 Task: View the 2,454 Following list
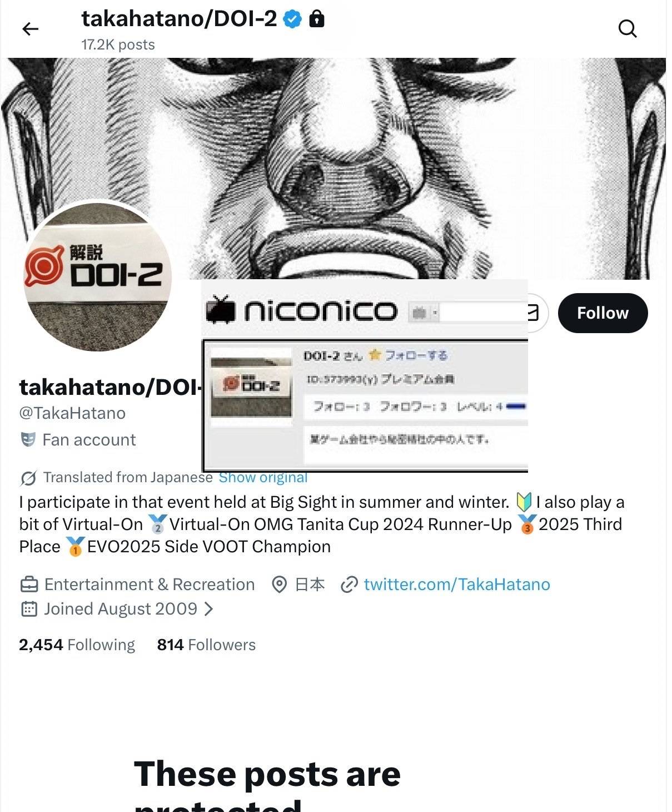[77, 645]
